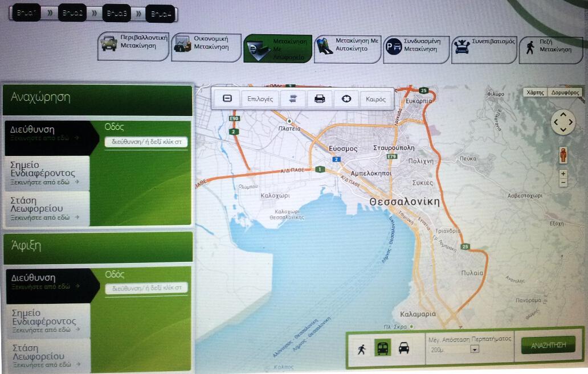588x374 pixels.
Task: Select Σημείο Ενδιαφέροντος under Αναχώρηση
Action: pyautogui.click(x=47, y=174)
